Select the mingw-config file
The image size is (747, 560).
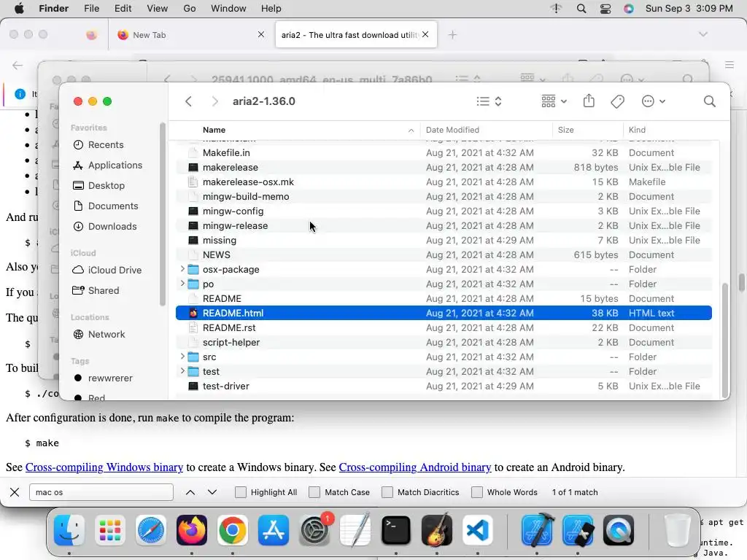point(444,211)
